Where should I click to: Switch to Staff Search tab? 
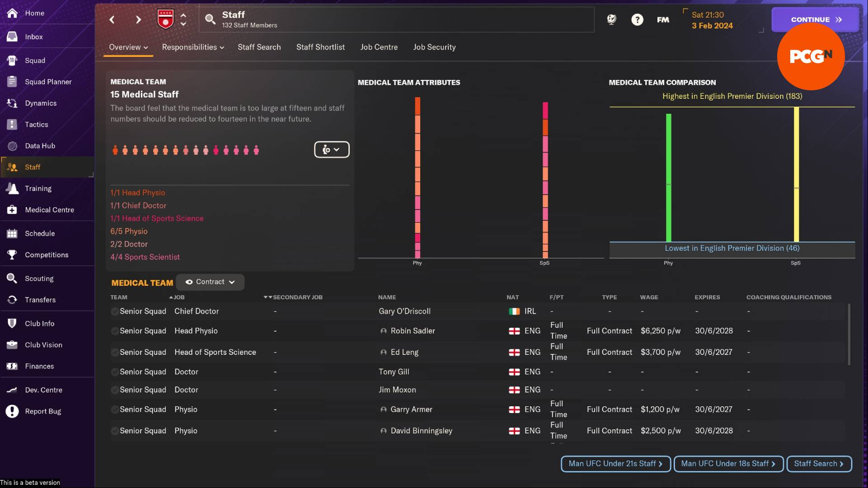coord(259,47)
